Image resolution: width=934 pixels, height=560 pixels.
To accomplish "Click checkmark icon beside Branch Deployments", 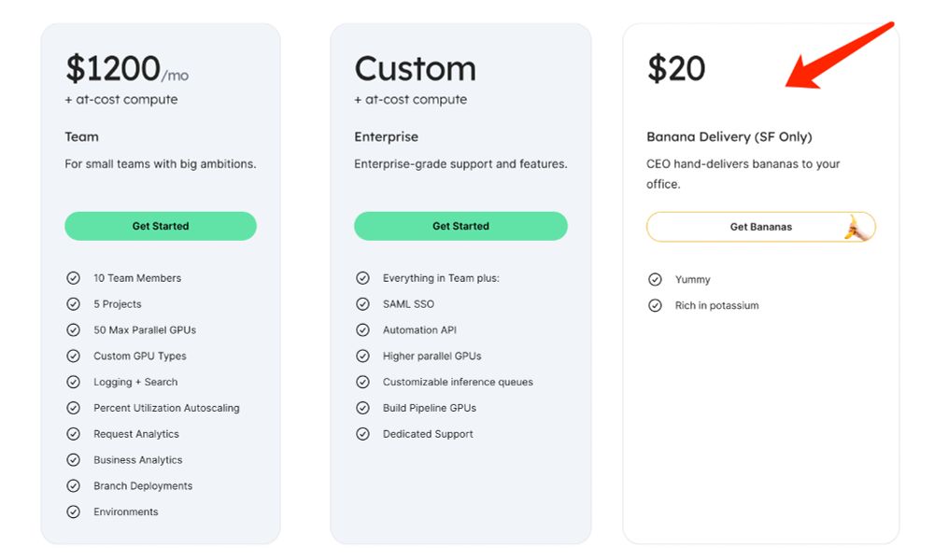I will 73,485.
